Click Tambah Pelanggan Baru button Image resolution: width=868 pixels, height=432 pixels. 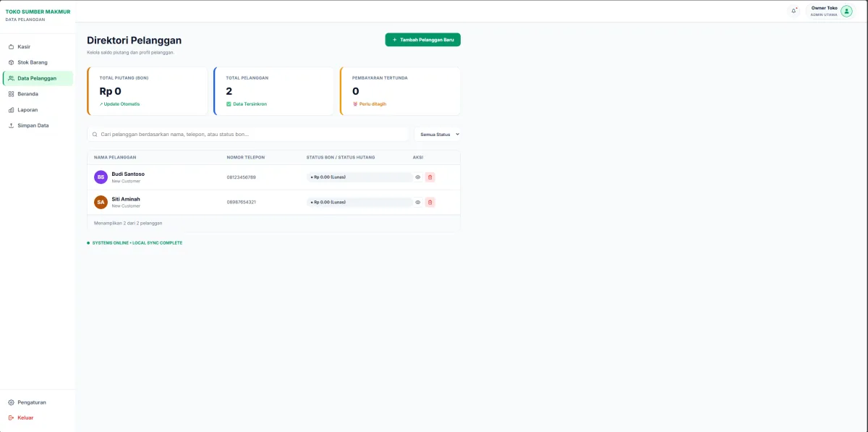(422, 40)
